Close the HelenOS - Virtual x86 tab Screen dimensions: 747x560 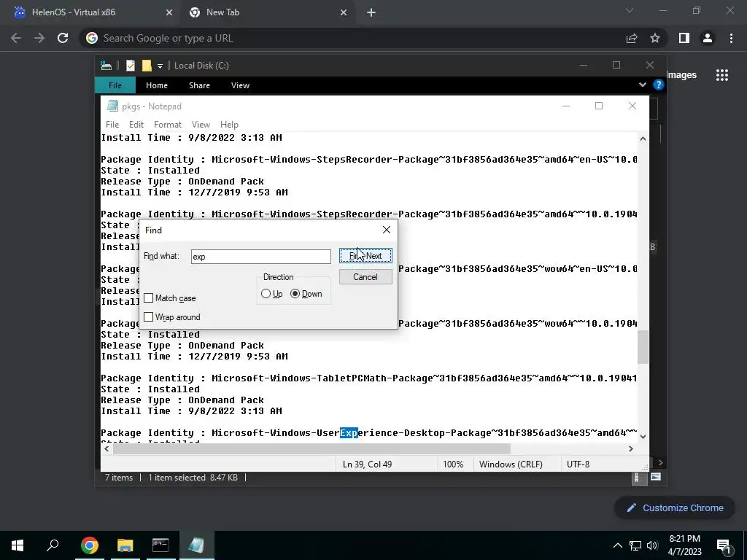click(169, 13)
